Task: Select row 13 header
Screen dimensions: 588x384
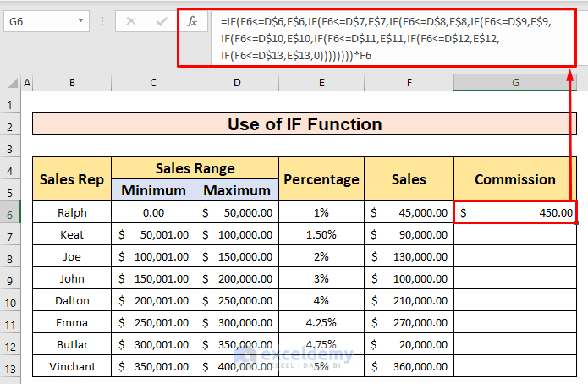Action: (10, 367)
